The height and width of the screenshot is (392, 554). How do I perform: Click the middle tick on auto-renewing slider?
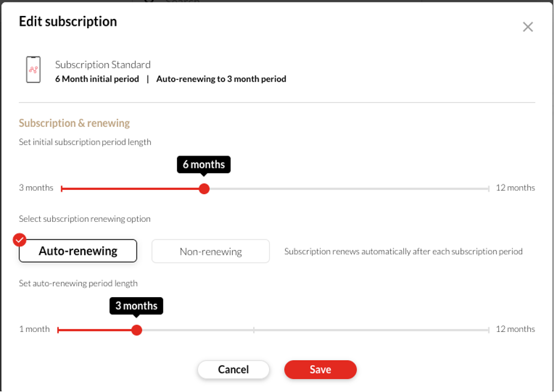coord(254,330)
